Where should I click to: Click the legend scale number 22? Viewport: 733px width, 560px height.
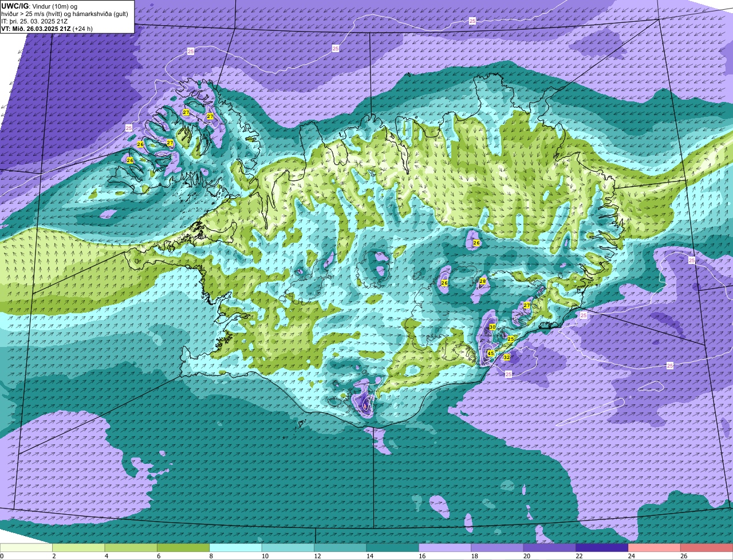coord(579,556)
